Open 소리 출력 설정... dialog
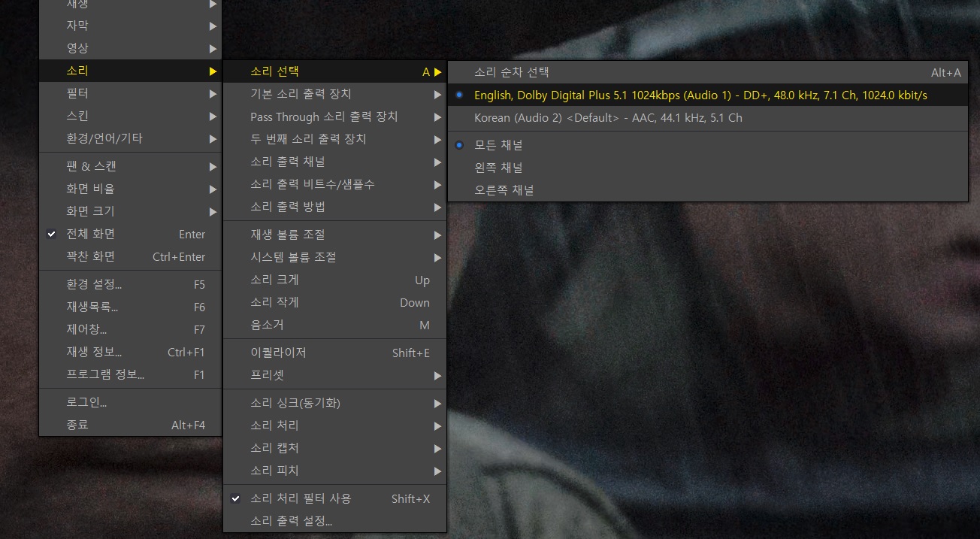This screenshot has width=980, height=539. [291, 521]
